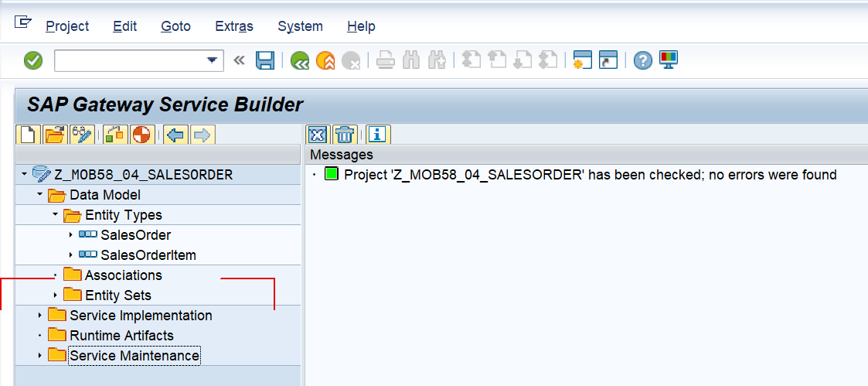Click the trash can Delete All Messages icon
Image resolution: width=868 pixels, height=386 pixels.
pyautogui.click(x=345, y=135)
